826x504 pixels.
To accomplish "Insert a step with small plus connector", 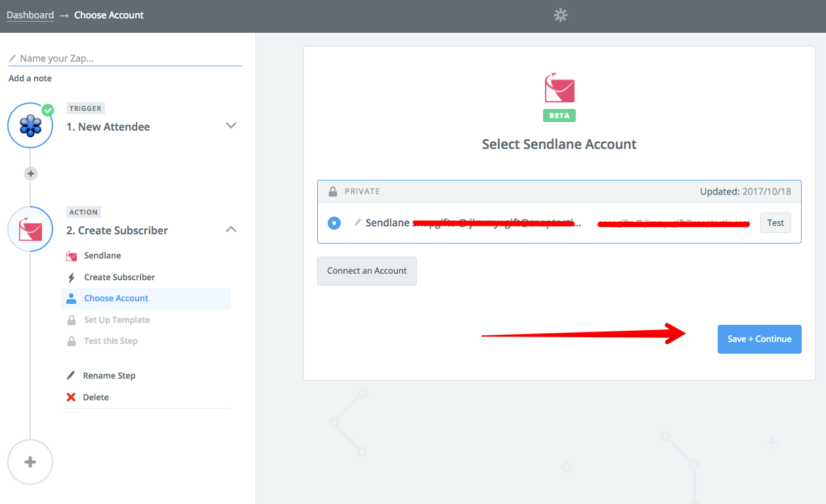I will [30, 174].
